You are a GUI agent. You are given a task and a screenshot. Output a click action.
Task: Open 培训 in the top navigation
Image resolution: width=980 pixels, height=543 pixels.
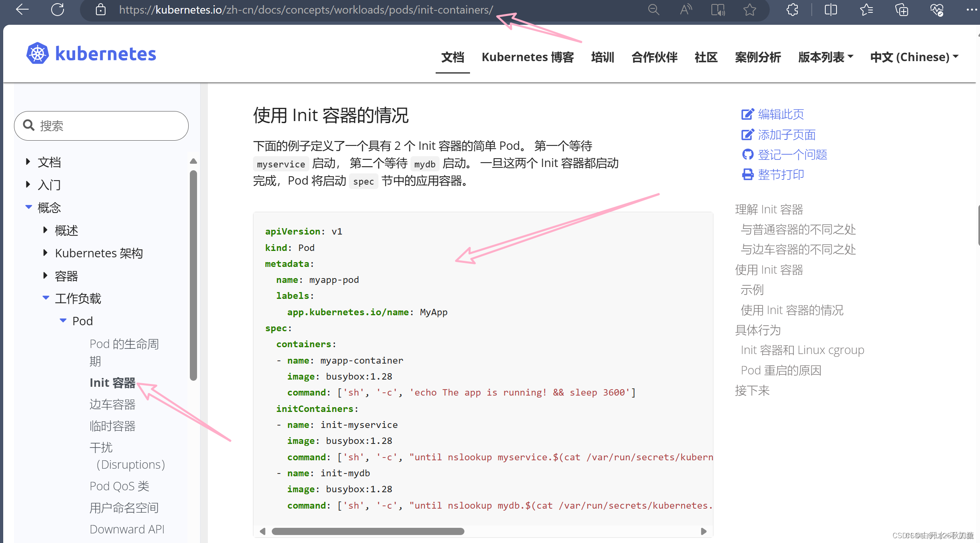coord(602,57)
